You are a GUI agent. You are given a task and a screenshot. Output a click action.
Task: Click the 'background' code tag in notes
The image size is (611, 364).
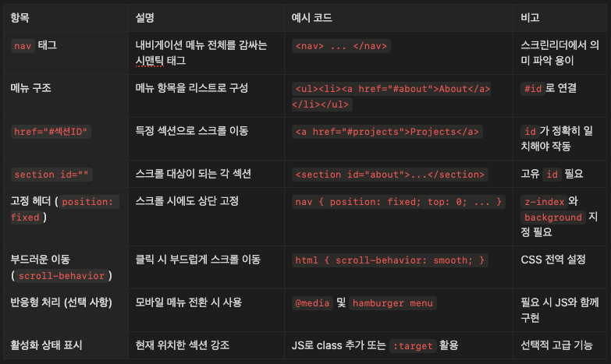(553, 217)
